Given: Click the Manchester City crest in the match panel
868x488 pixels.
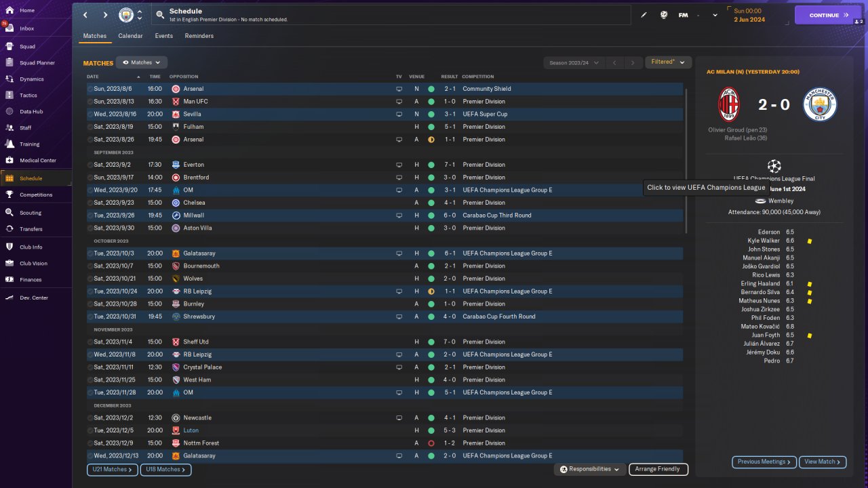Looking at the screenshot, I should tap(821, 104).
